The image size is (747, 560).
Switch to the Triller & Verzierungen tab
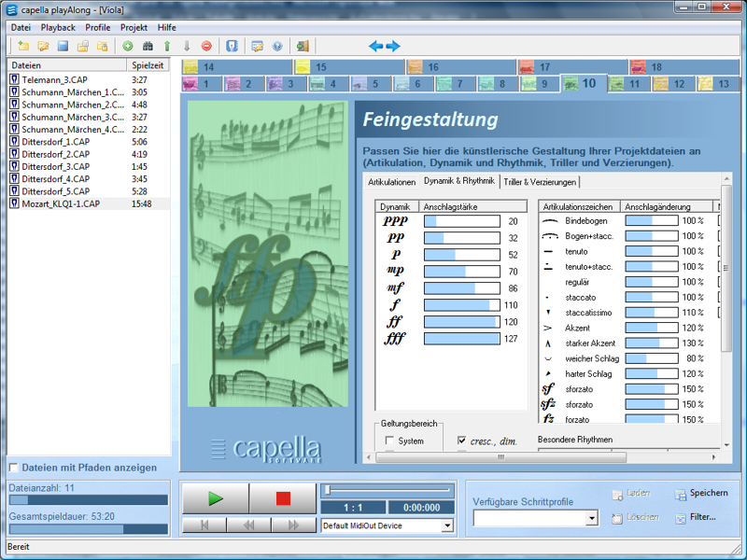pos(540,182)
